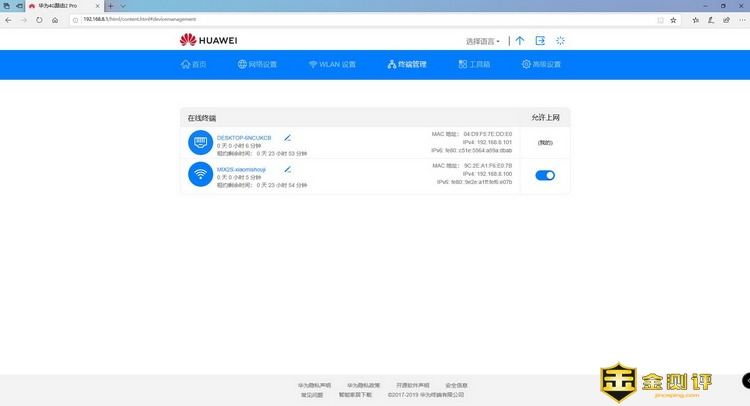Click the Ethernet icon for DESKTOP-6NCUKCB

(x=199, y=143)
